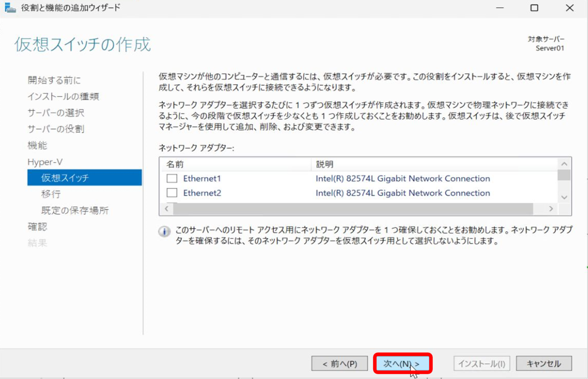Click the Ethernet2 row's Intel 82574L description
The height and width of the screenshot is (379, 588).
[x=403, y=193]
